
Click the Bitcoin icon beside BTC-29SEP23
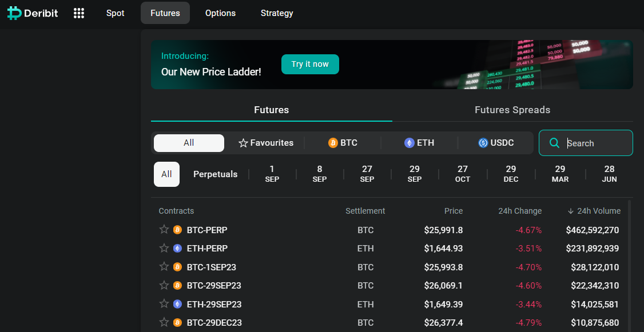(x=177, y=286)
